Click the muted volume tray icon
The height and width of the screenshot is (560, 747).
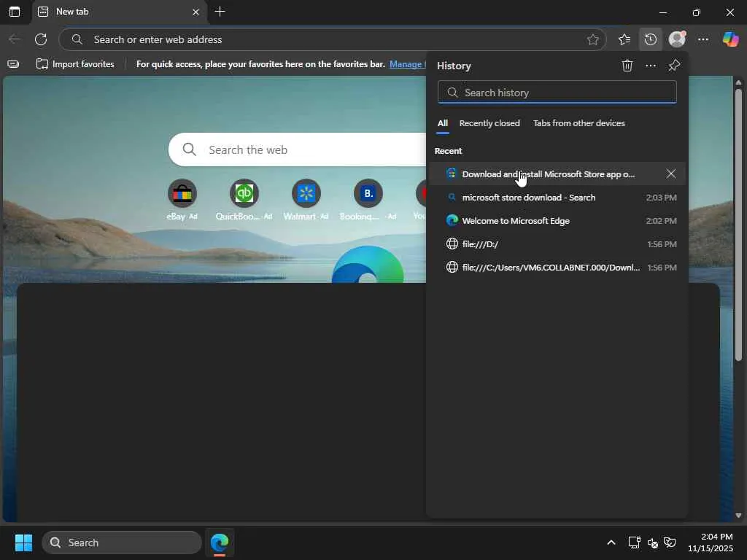click(x=653, y=542)
